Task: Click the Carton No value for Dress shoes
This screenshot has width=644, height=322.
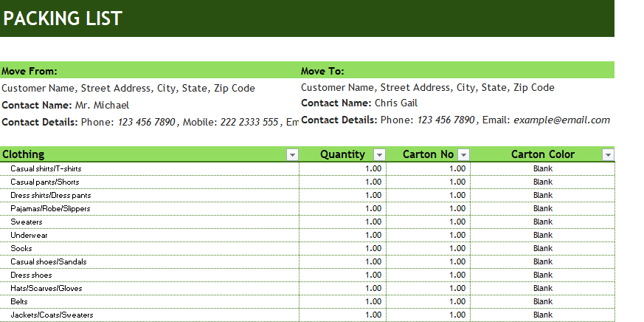Action: 429,275
